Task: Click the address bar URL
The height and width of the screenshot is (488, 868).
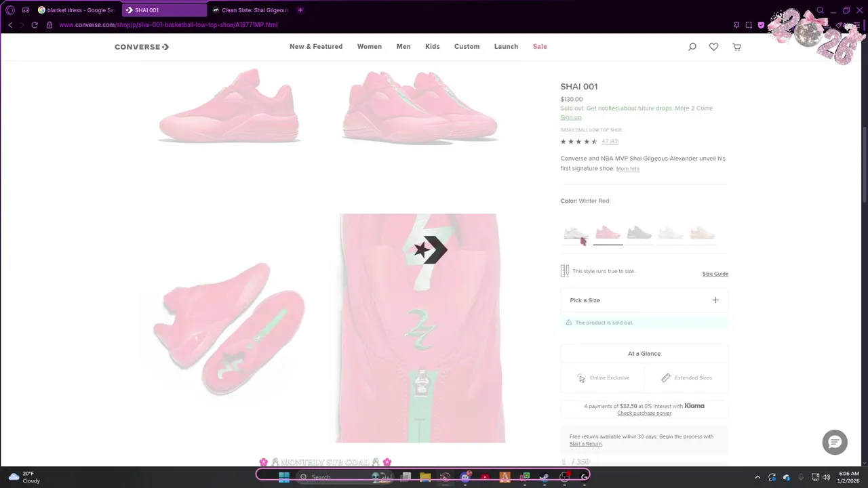Action: (168, 25)
